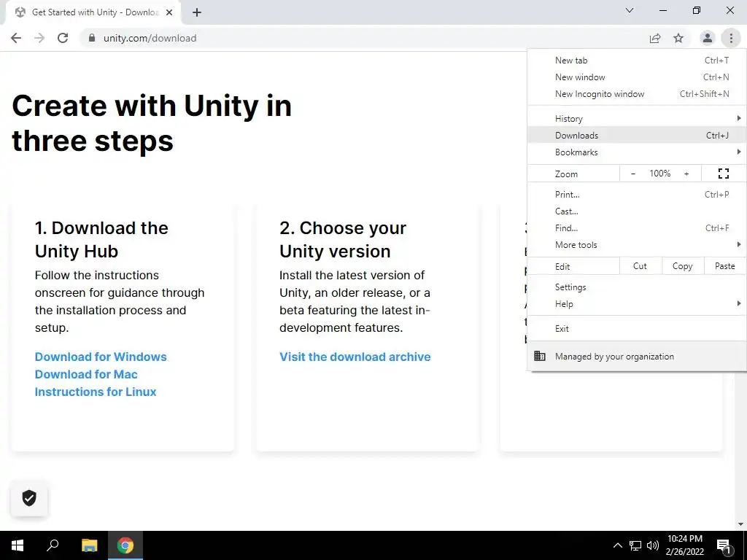Viewport: 747px width, 560px height.
Task: Click the Unity logo favicon on tab
Action: pyautogui.click(x=20, y=12)
